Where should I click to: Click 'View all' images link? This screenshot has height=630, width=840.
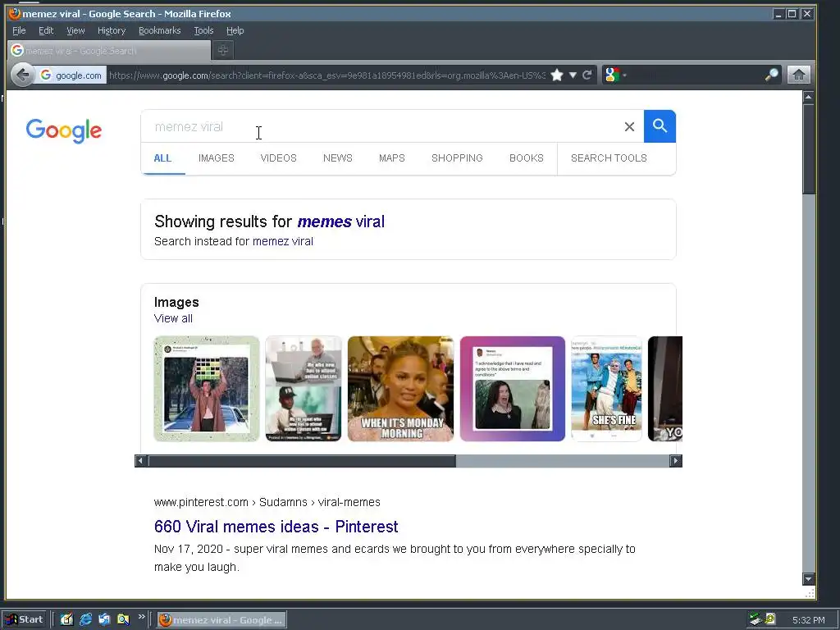[x=173, y=318]
